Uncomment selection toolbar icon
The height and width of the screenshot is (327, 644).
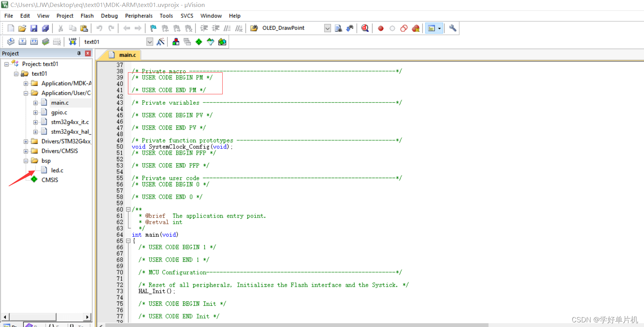[x=239, y=28]
